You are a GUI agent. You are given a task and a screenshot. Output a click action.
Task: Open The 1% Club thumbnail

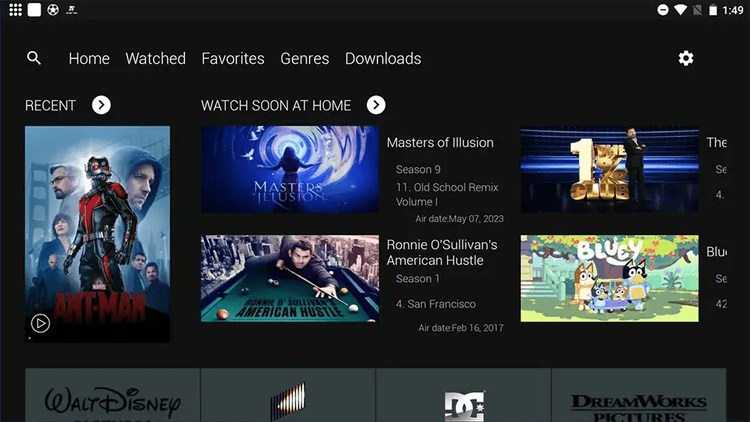tap(609, 169)
